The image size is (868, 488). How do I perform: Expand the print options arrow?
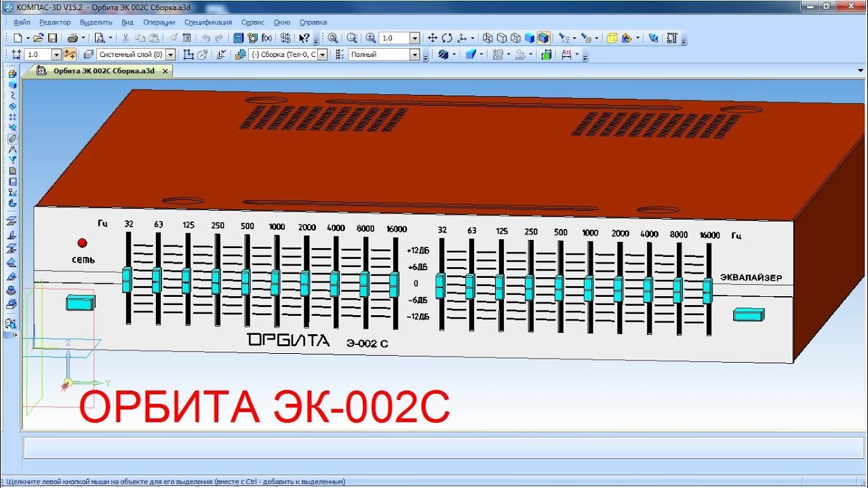[x=83, y=38]
